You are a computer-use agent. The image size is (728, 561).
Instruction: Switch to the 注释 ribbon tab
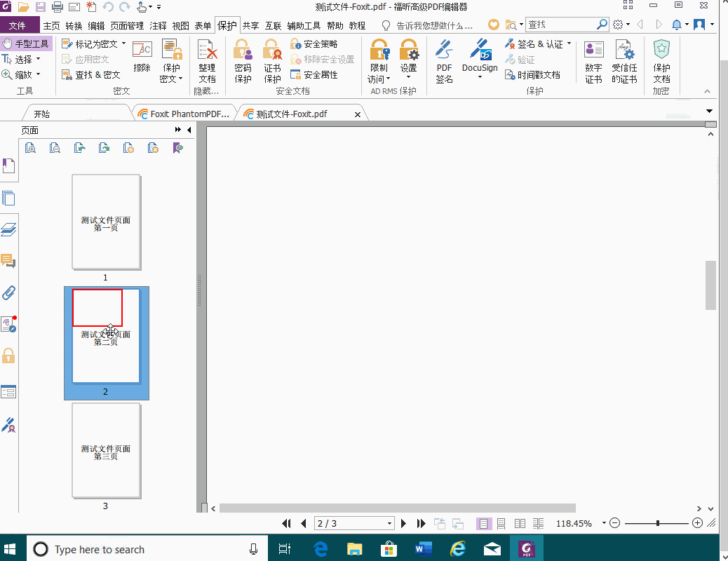point(158,25)
